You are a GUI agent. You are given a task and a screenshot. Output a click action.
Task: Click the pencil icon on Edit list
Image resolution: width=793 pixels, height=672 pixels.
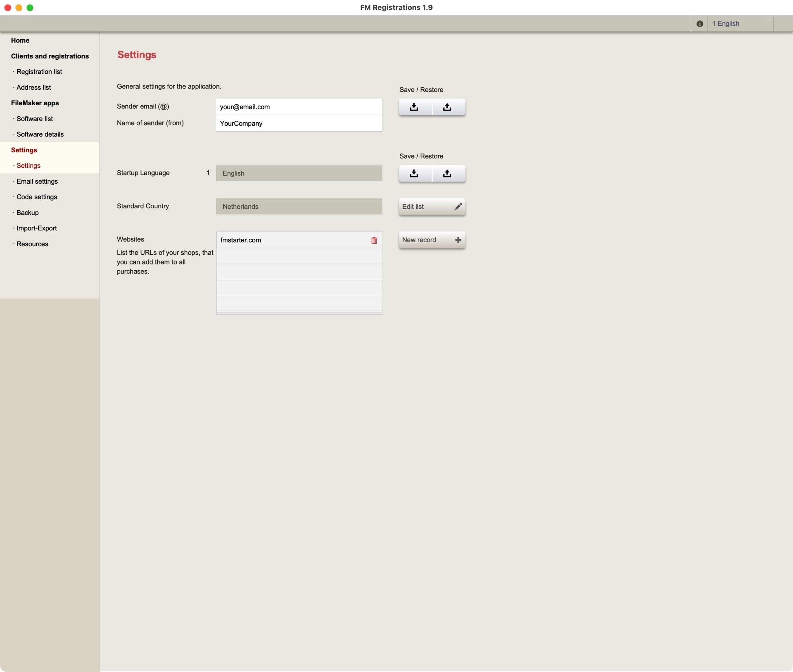tap(458, 207)
